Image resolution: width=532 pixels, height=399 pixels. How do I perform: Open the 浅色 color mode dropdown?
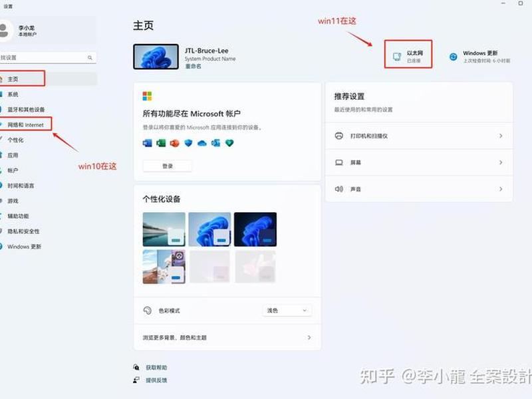point(287,311)
